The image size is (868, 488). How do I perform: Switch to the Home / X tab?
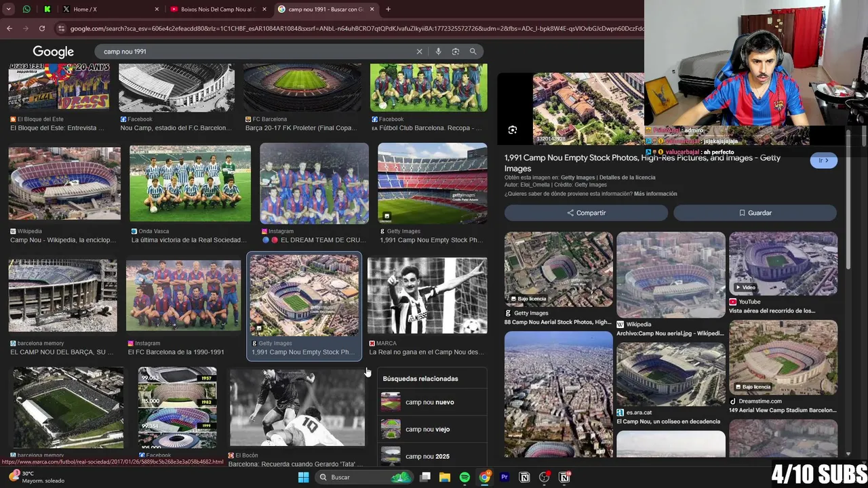[x=110, y=9]
